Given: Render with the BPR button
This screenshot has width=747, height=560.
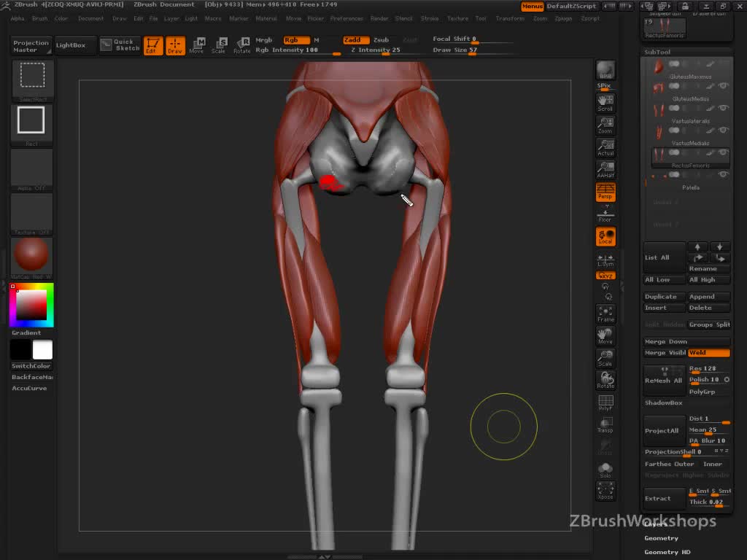Looking at the screenshot, I should (x=605, y=71).
